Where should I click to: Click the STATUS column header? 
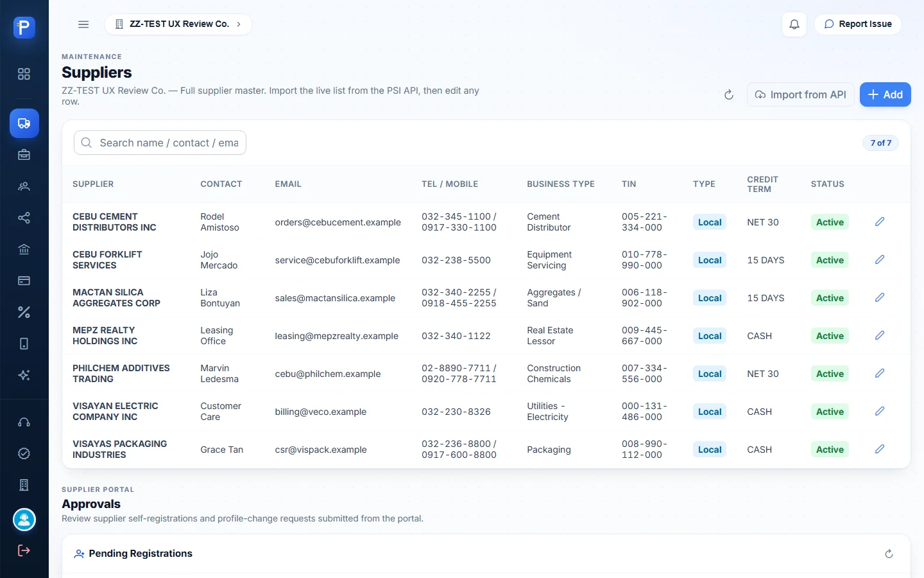[x=828, y=184]
